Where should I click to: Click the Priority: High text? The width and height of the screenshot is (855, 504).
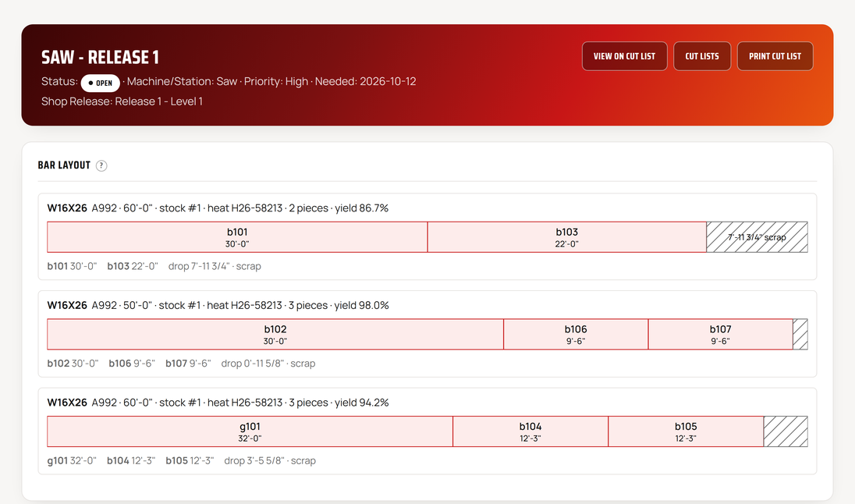pos(276,81)
